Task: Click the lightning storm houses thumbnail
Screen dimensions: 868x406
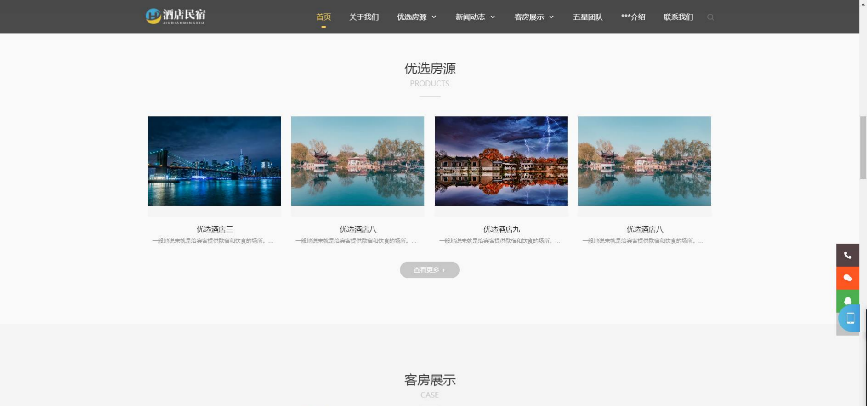Action: 501,161
